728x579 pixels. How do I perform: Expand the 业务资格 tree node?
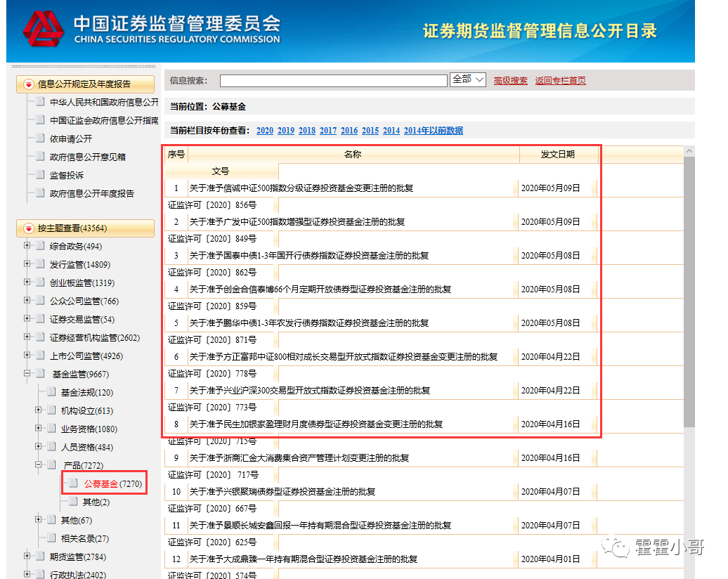click(39, 428)
